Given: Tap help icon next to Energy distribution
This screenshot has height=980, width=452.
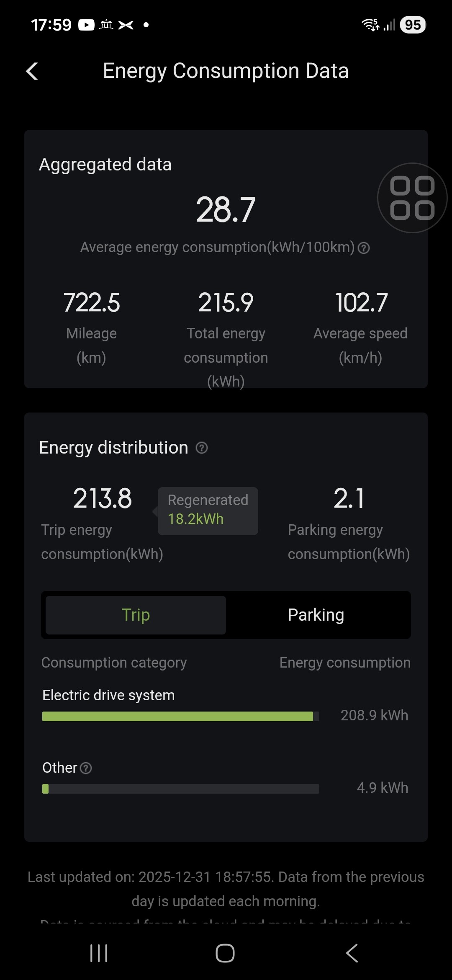Looking at the screenshot, I should 202,448.
